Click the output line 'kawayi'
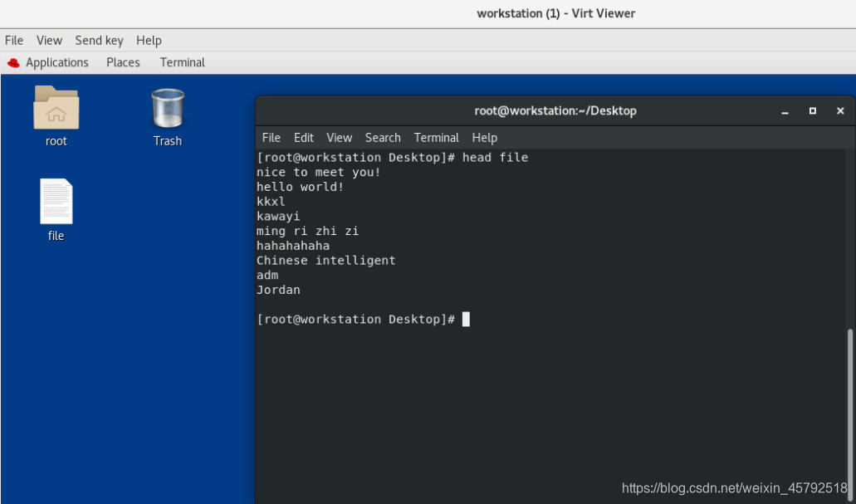The width and height of the screenshot is (856, 504). 278,216
